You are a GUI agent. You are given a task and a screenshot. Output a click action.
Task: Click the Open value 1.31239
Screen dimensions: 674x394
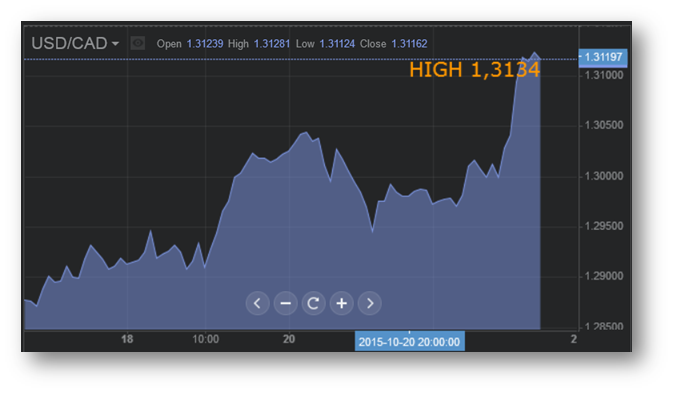click(x=205, y=44)
